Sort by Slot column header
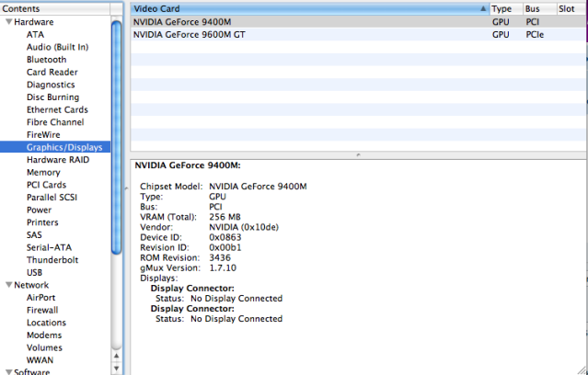 571,8
